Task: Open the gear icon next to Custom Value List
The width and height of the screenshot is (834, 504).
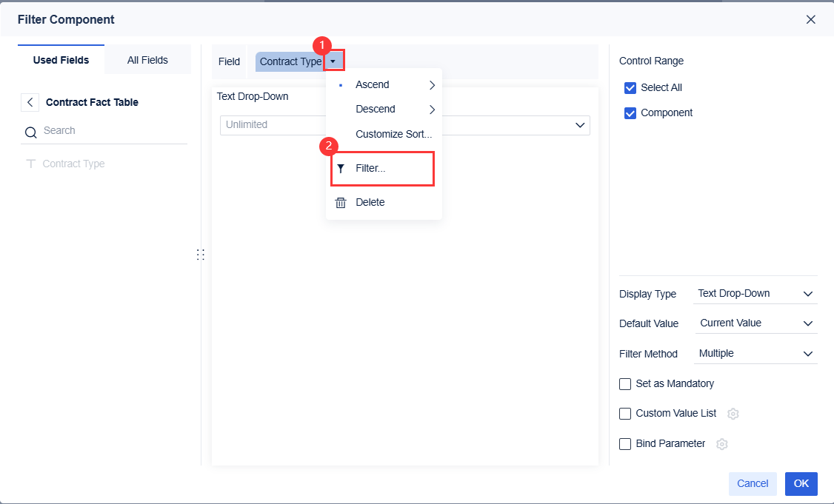Action: click(733, 414)
